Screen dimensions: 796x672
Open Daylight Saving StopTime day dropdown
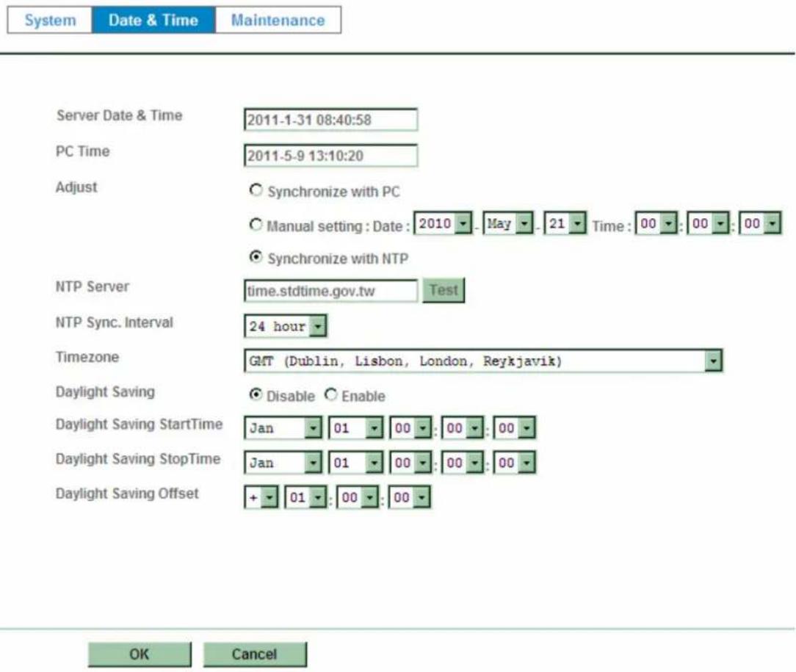coord(355,463)
